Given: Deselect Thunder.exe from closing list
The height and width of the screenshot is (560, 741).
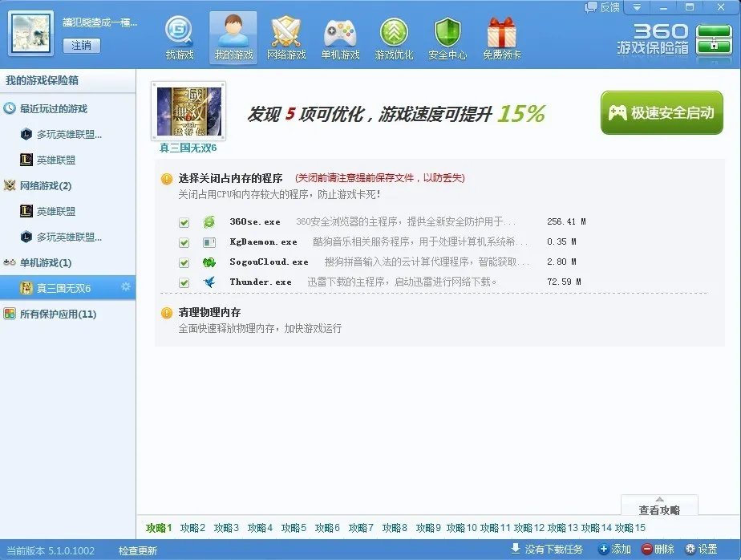Looking at the screenshot, I should point(184,282).
